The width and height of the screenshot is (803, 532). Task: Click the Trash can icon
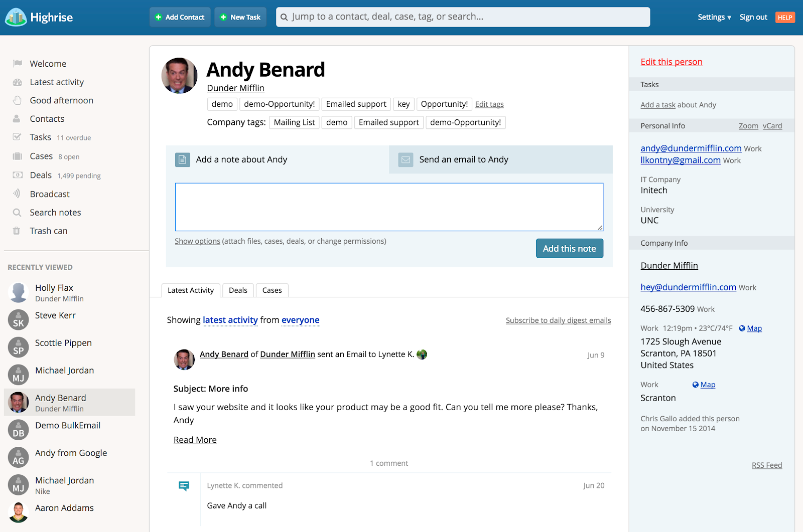(17, 231)
